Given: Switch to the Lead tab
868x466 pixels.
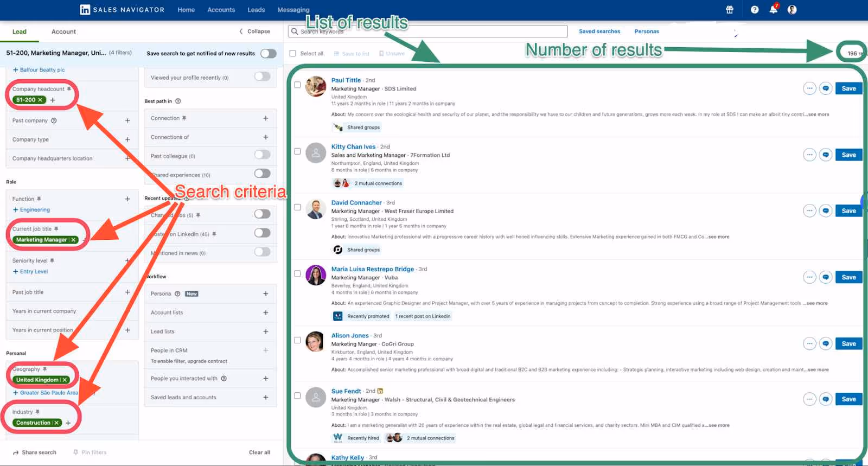Looking at the screenshot, I should click(20, 31).
